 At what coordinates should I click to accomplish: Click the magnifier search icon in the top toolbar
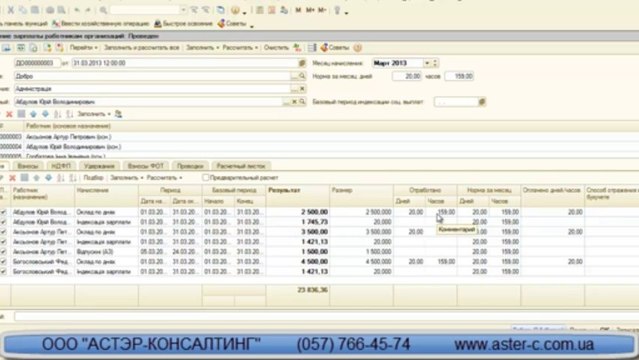point(104,10)
